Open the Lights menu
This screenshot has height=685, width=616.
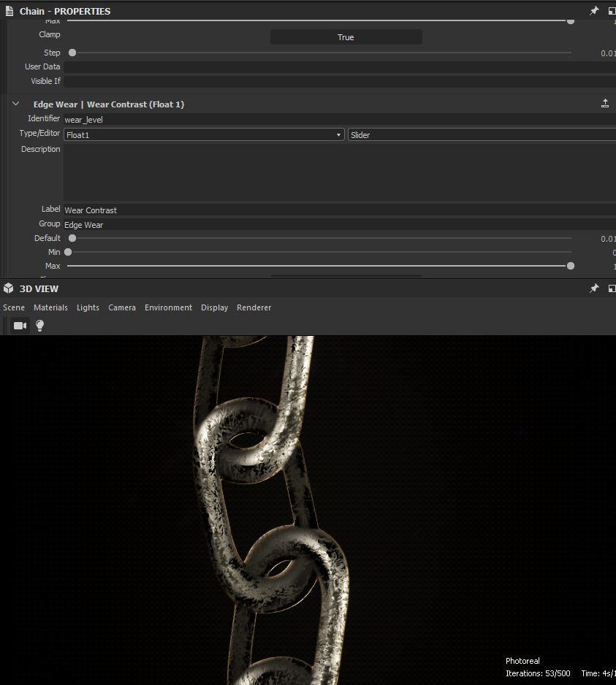[x=88, y=307]
